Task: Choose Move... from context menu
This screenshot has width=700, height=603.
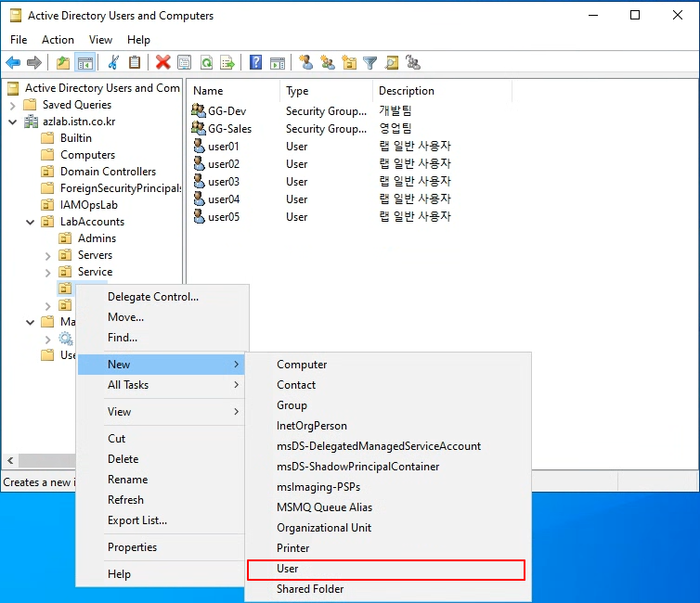Action: [162, 317]
